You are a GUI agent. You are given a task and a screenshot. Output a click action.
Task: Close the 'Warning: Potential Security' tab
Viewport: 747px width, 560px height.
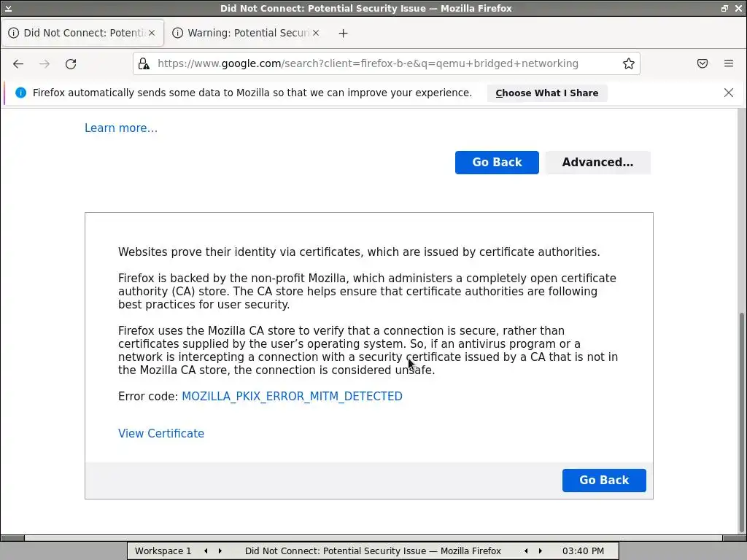(316, 33)
